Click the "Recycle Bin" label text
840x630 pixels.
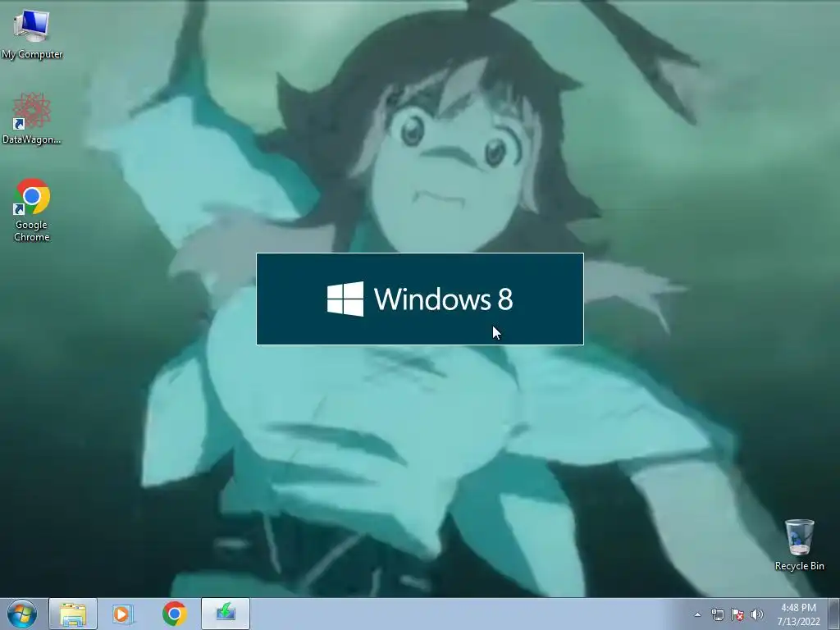coord(799,566)
